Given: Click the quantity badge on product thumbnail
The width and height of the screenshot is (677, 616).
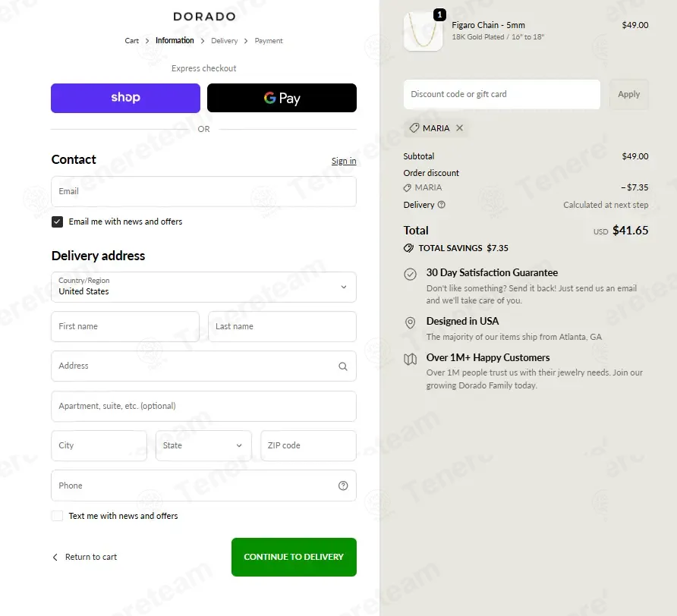Looking at the screenshot, I should tap(439, 14).
